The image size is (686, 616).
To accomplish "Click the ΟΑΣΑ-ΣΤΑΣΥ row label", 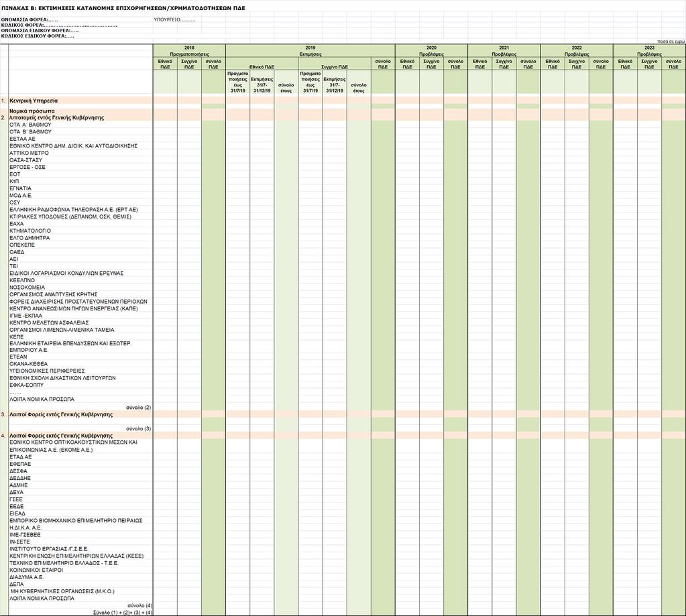I will (x=25, y=160).
